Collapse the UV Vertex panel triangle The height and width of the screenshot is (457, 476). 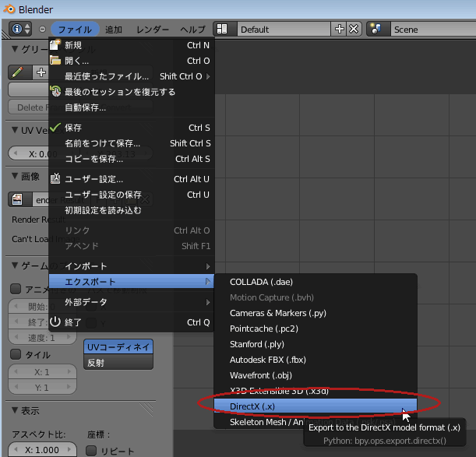click(15, 130)
